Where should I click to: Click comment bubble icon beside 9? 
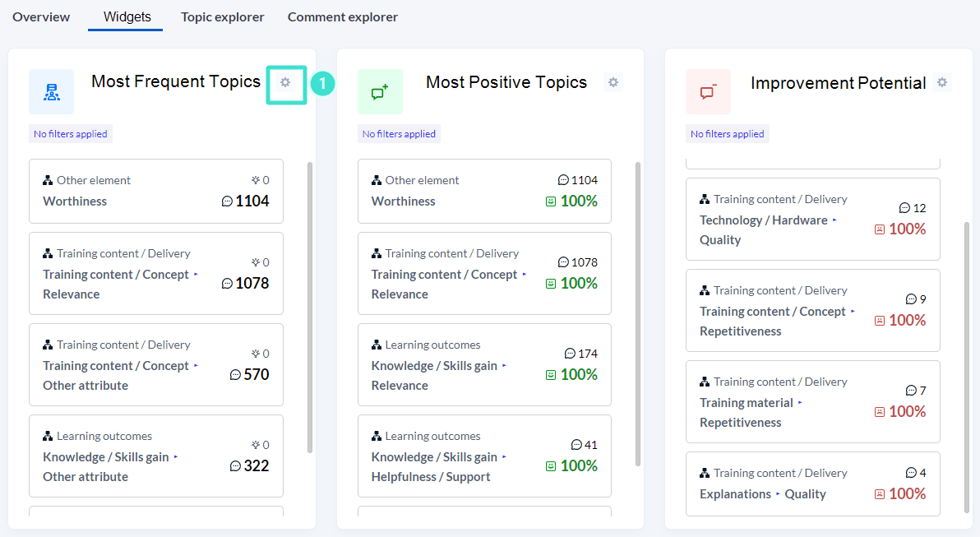pyautogui.click(x=911, y=299)
